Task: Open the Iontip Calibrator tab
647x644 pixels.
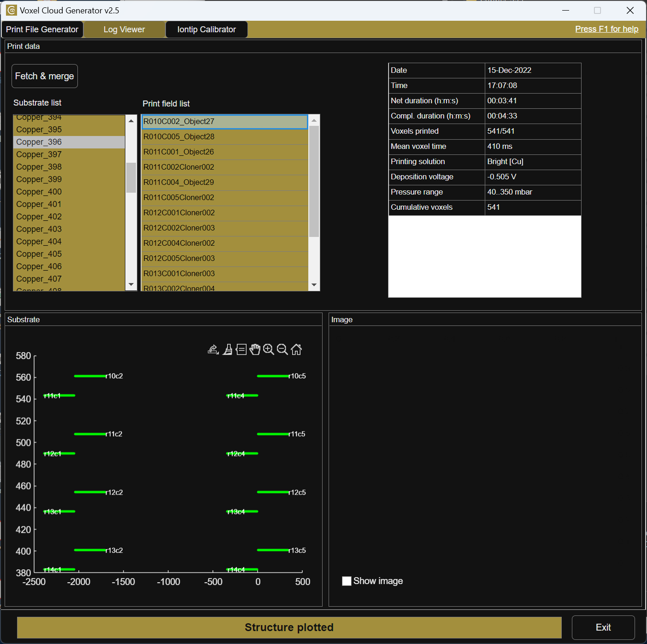Action: [x=206, y=30]
